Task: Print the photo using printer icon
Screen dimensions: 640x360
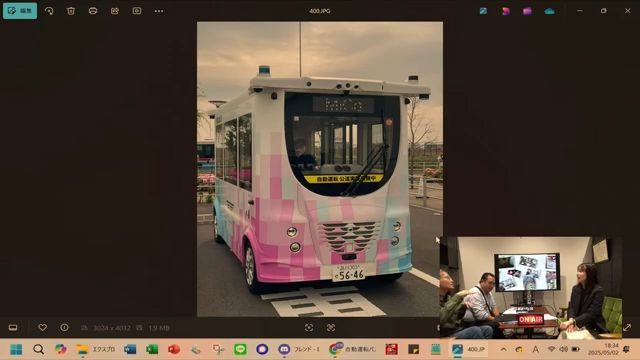Action: pos(93,11)
